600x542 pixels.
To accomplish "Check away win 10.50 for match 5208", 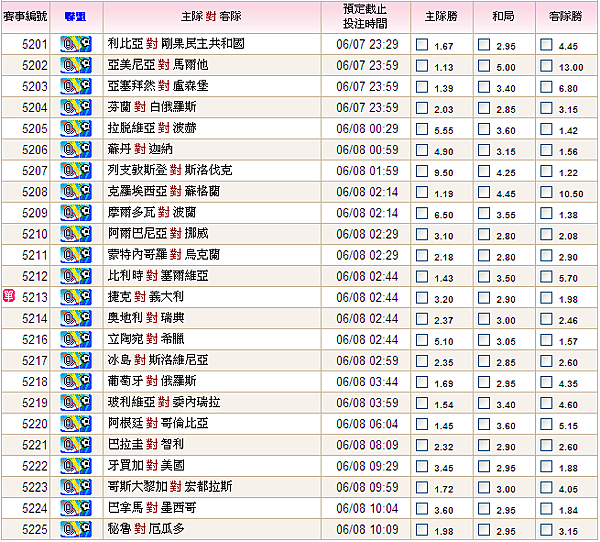I will click(x=546, y=192).
